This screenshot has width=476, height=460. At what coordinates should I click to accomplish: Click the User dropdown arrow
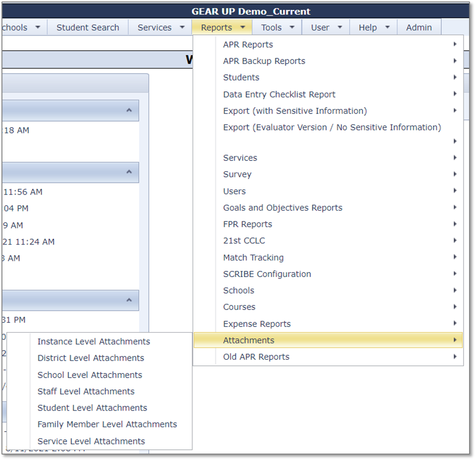point(340,27)
